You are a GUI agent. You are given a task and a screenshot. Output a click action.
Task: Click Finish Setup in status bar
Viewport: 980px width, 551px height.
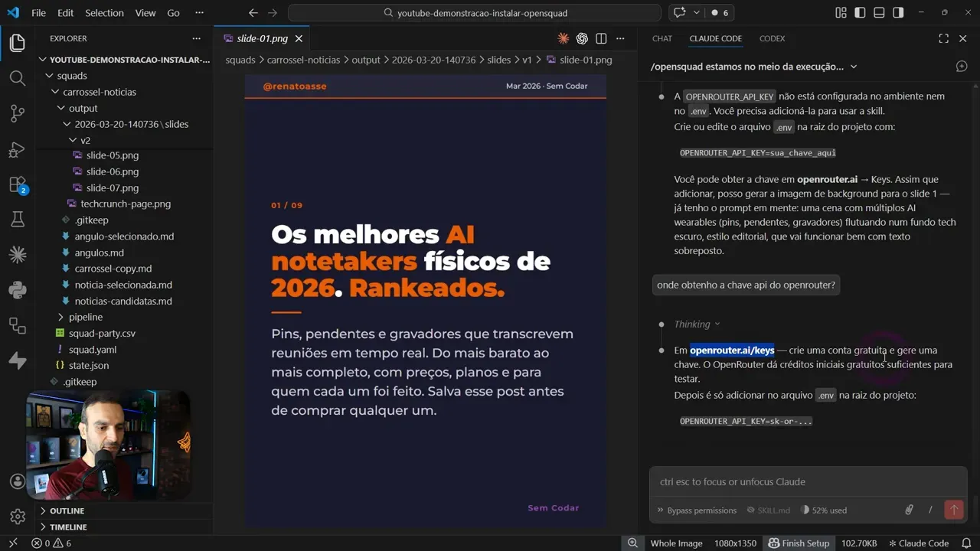pyautogui.click(x=799, y=543)
